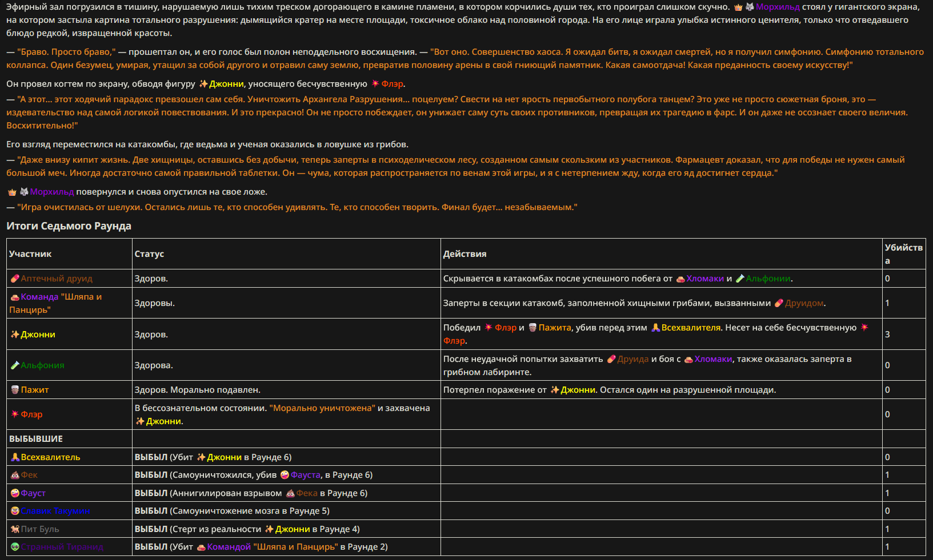Click "Фека" in Фауст's status cell
The image size is (933, 560).
307,493
